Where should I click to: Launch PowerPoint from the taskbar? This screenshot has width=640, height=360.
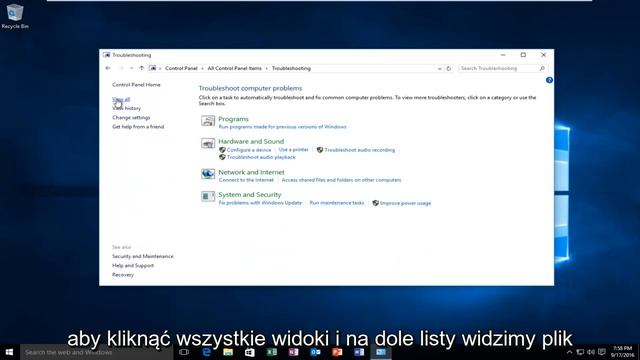point(337,352)
